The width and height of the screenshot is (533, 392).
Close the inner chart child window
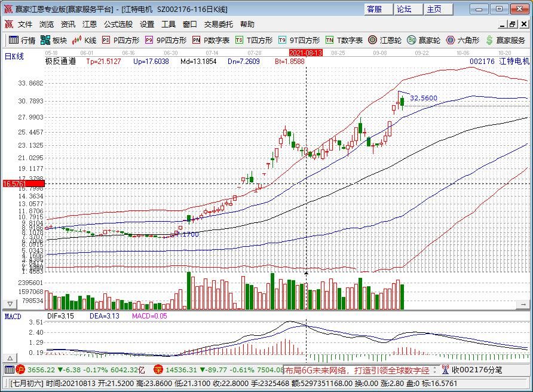click(524, 24)
